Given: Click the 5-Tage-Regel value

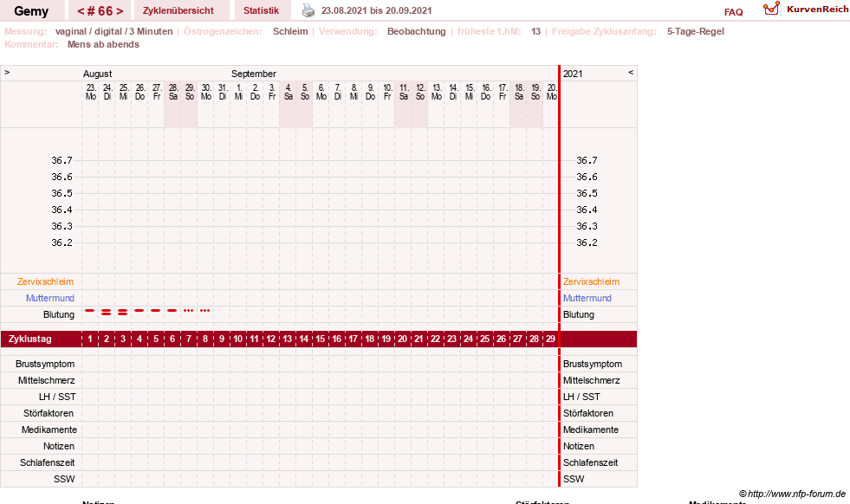Looking at the screenshot, I should click(x=696, y=31).
